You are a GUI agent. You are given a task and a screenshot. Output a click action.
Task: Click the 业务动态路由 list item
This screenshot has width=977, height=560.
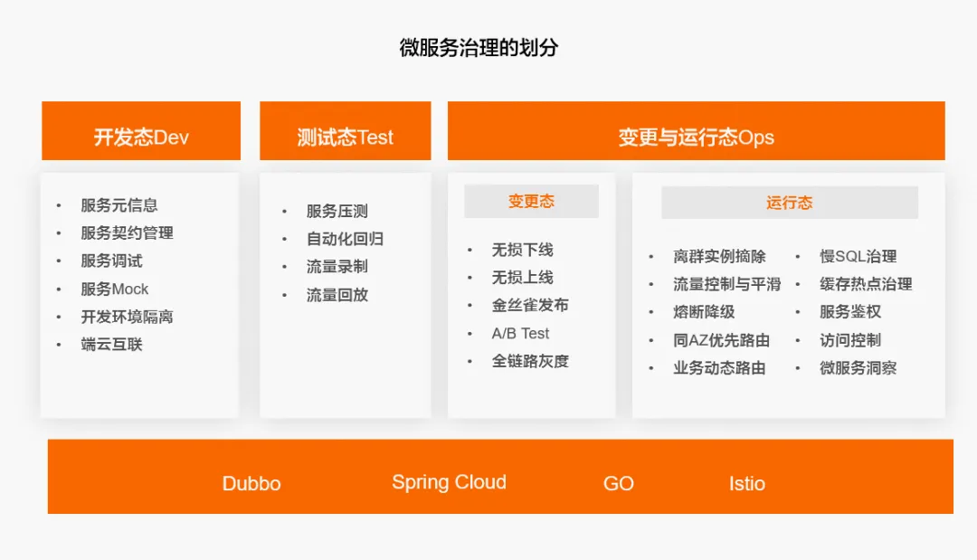(719, 368)
